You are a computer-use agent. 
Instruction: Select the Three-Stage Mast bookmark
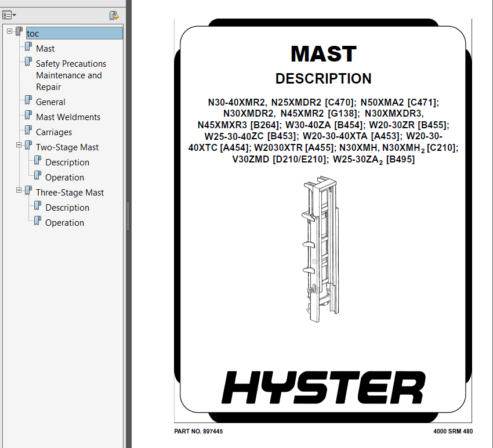70,193
